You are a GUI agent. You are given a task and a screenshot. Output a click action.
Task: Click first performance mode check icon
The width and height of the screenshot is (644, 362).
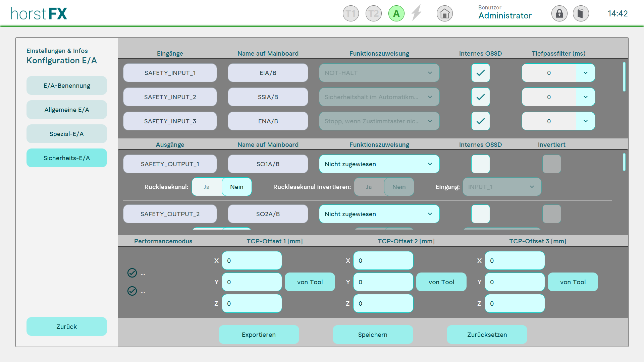click(132, 273)
